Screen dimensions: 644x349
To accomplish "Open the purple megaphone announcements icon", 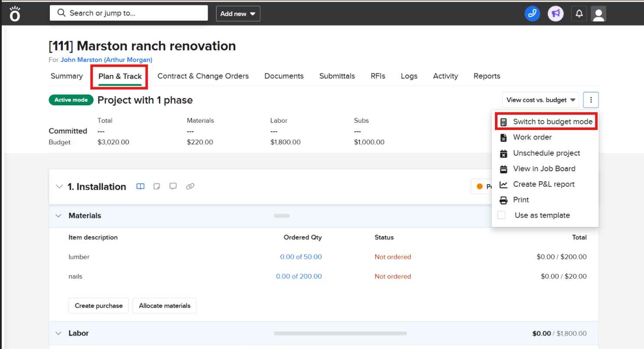I will 555,13.
